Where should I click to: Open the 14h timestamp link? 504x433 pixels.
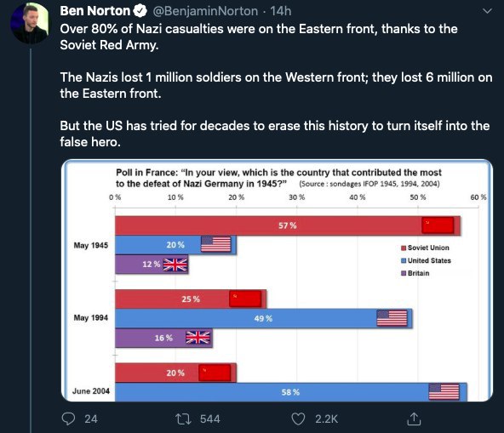click(281, 11)
